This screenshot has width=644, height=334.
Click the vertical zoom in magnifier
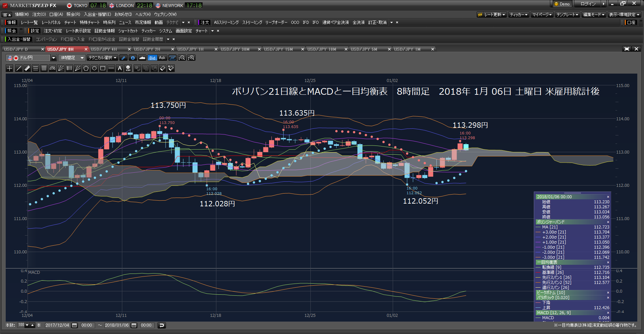point(191,58)
